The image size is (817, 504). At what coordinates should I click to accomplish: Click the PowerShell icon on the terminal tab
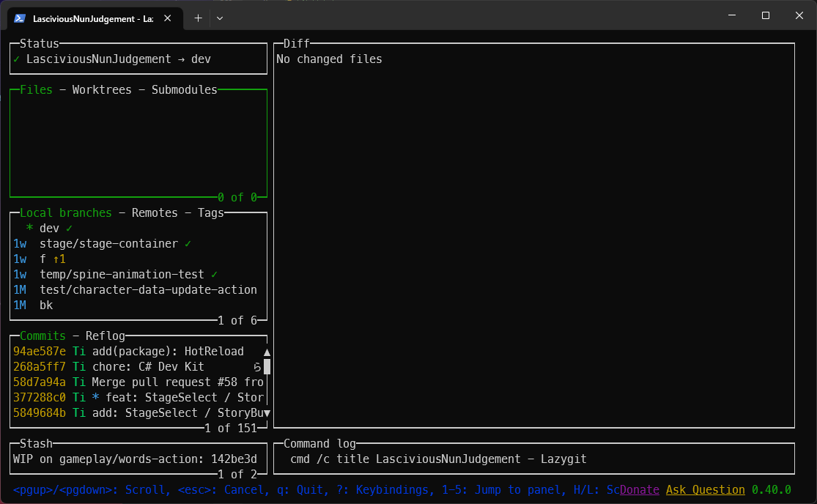(20, 18)
